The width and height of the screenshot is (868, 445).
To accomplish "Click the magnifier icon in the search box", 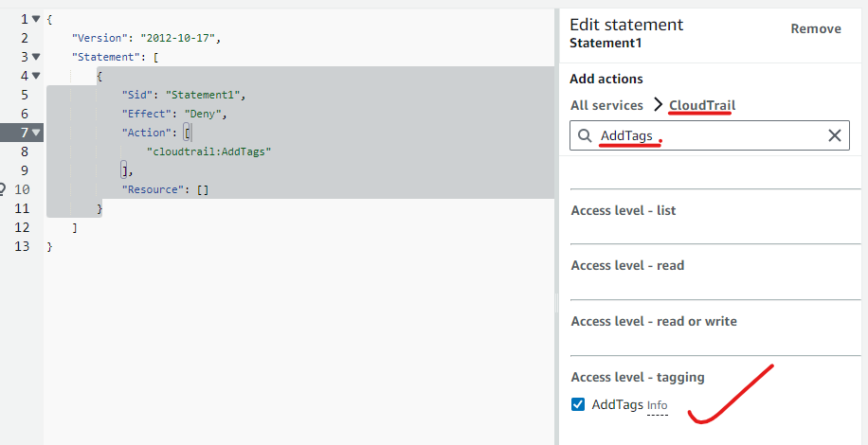I will [x=585, y=136].
